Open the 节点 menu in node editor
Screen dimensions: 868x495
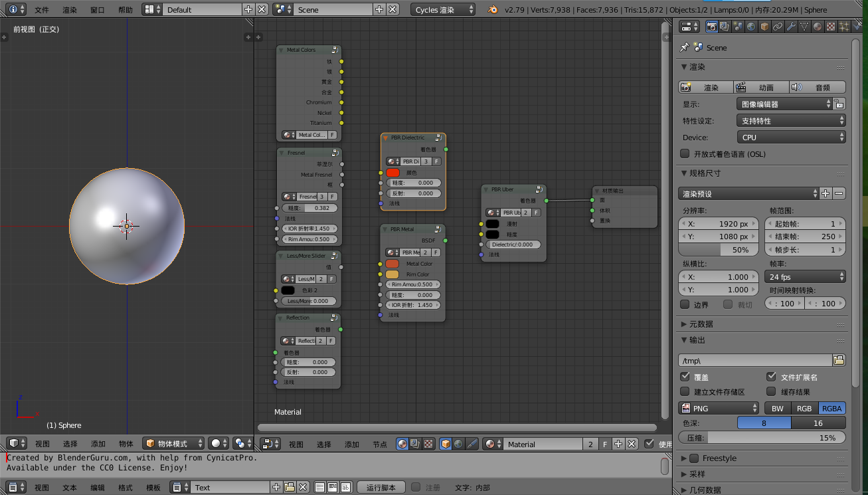[x=379, y=445]
